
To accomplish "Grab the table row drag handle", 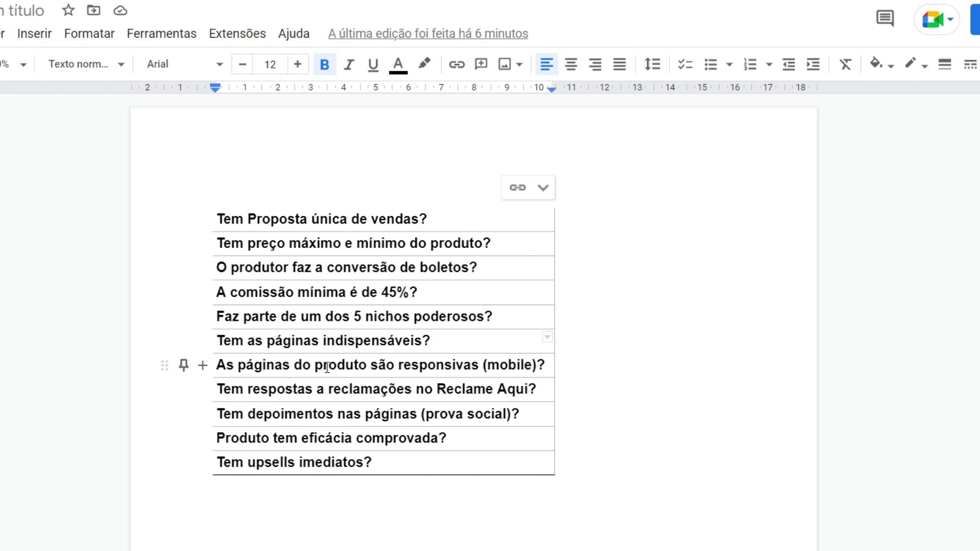I will coord(164,365).
